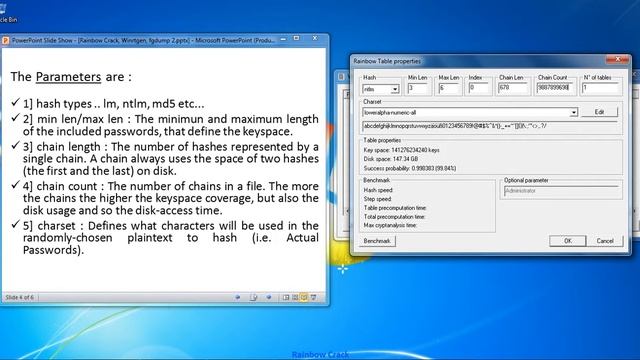
Task: Maximize the PowerPoint Slide Show window
Action: pos(297,39)
